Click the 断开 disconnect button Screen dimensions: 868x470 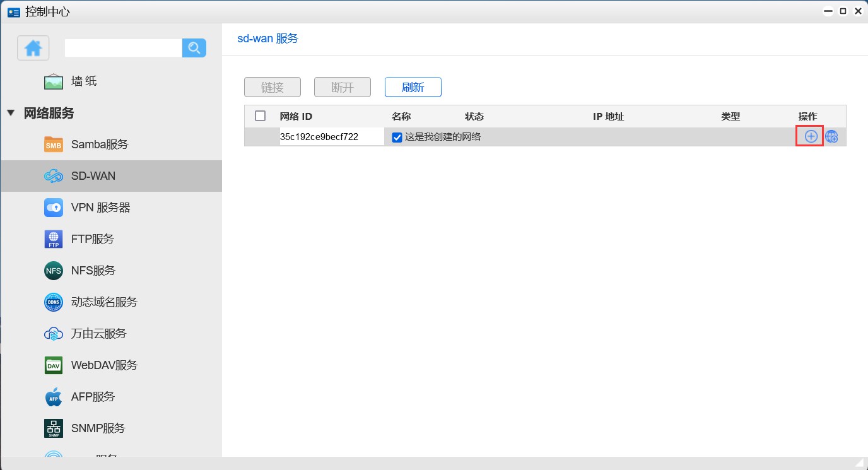point(342,87)
